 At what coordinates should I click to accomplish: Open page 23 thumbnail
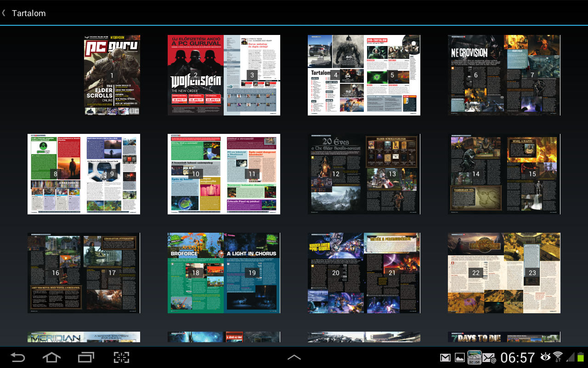[532, 273]
